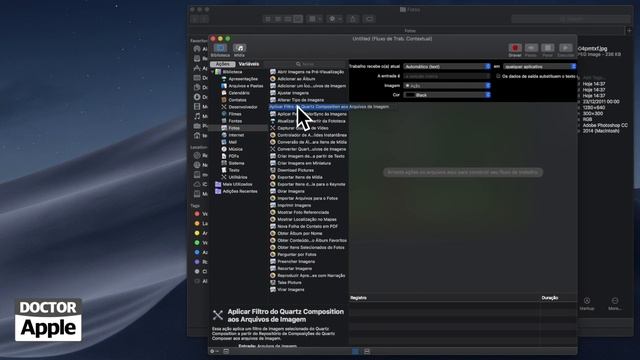Screen dimensions: 640x360
Task: Click the Recortar Imagens action icon
Action: [x=273, y=269]
